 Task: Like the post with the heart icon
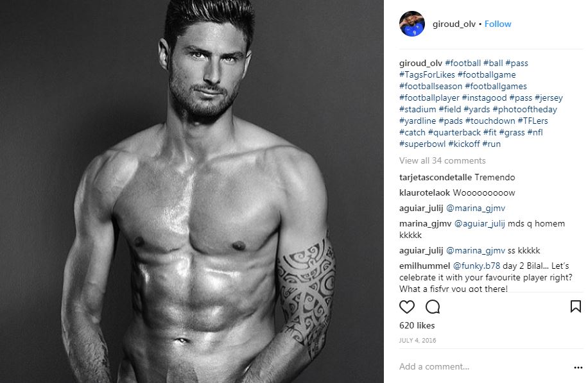(x=406, y=307)
